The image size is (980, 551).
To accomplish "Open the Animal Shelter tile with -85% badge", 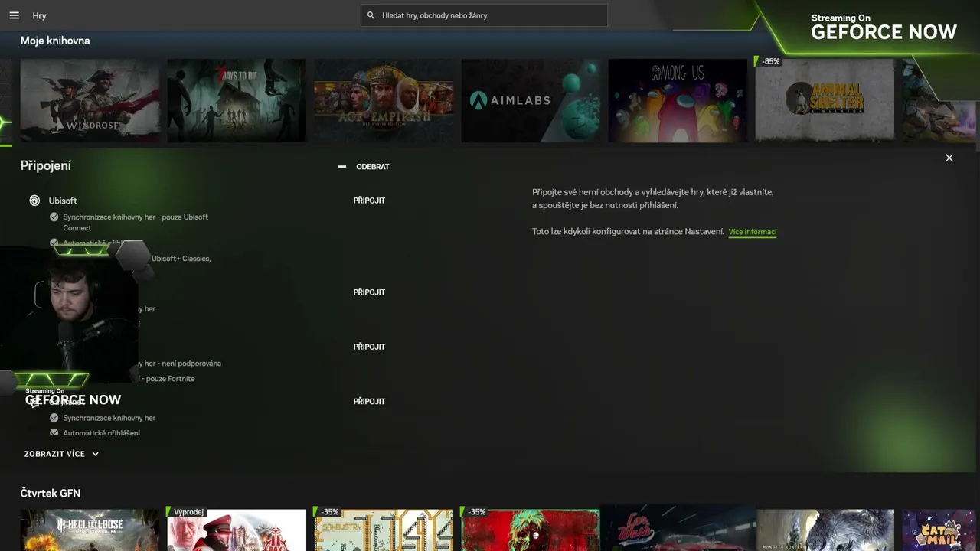I will pos(825,100).
